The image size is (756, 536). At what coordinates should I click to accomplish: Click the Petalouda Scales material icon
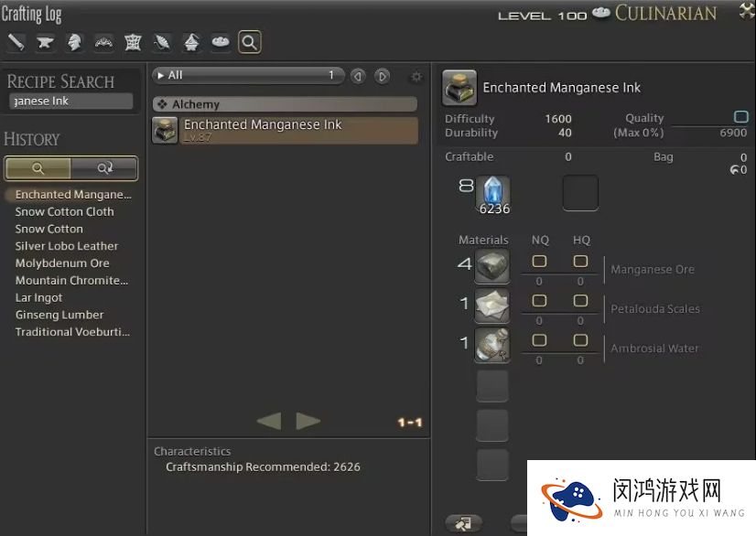(x=491, y=306)
